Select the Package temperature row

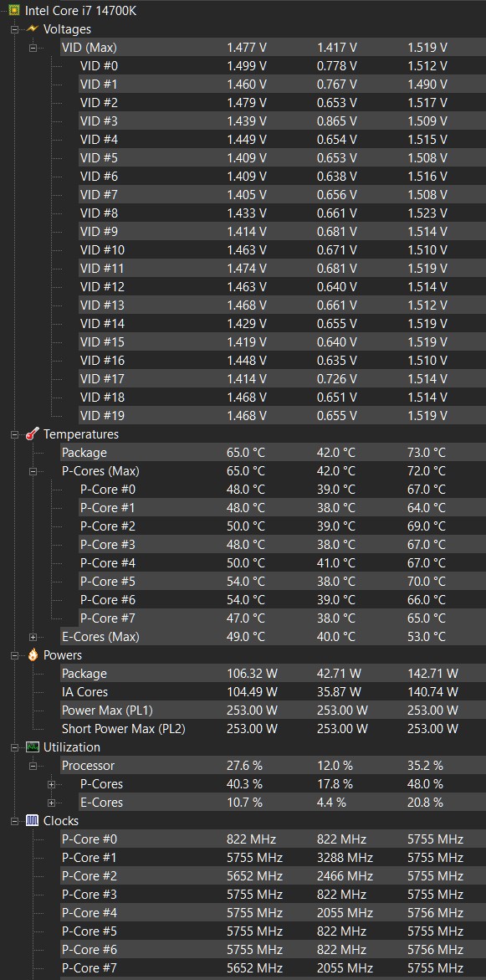click(x=273, y=453)
